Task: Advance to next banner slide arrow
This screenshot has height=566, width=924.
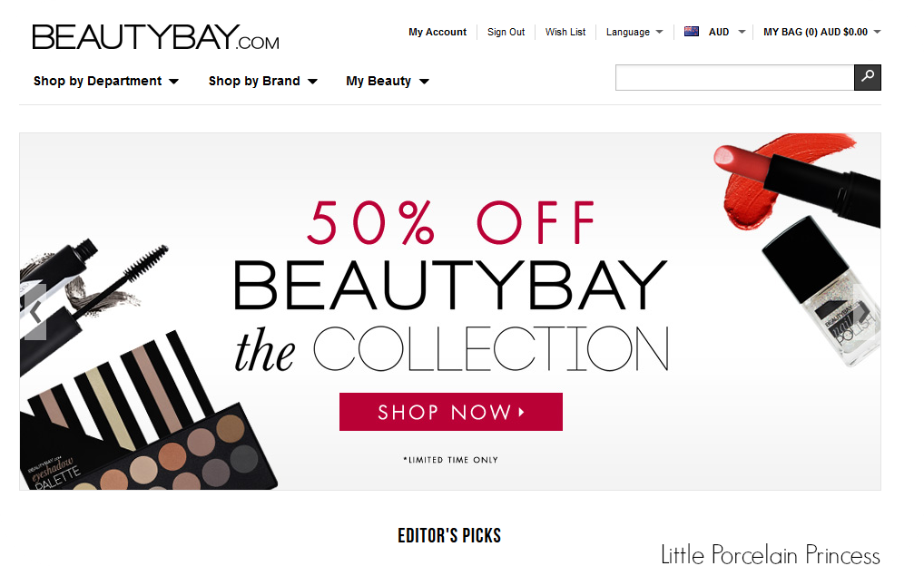Action: 863,311
